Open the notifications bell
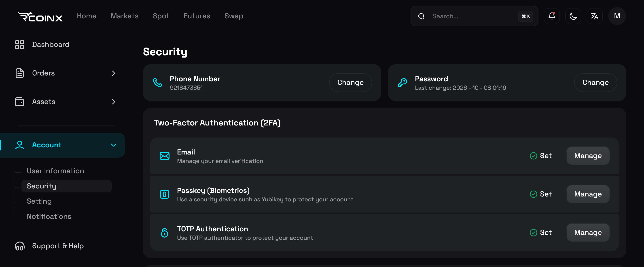 point(552,16)
